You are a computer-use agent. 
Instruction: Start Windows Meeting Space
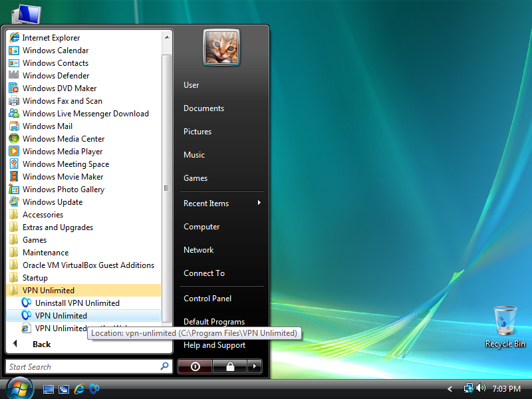(x=84, y=164)
